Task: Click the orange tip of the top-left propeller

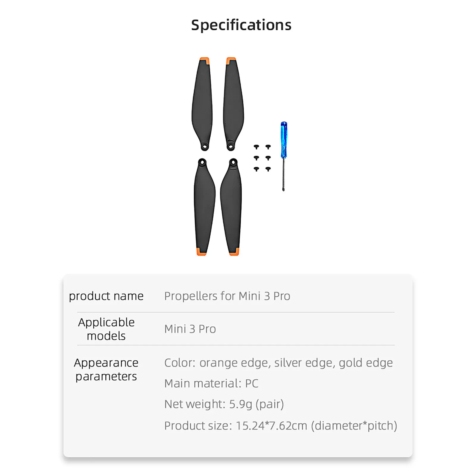Action: [x=204, y=61]
